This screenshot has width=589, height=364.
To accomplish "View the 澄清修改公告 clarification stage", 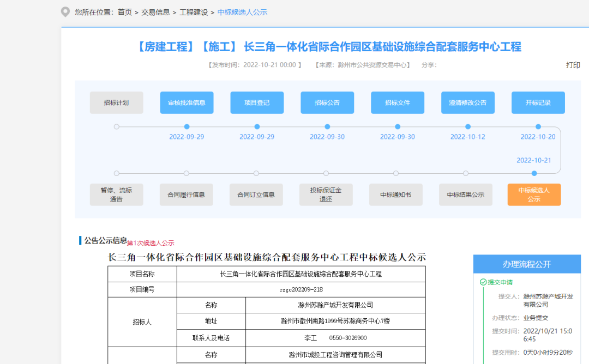I will pos(467,102).
